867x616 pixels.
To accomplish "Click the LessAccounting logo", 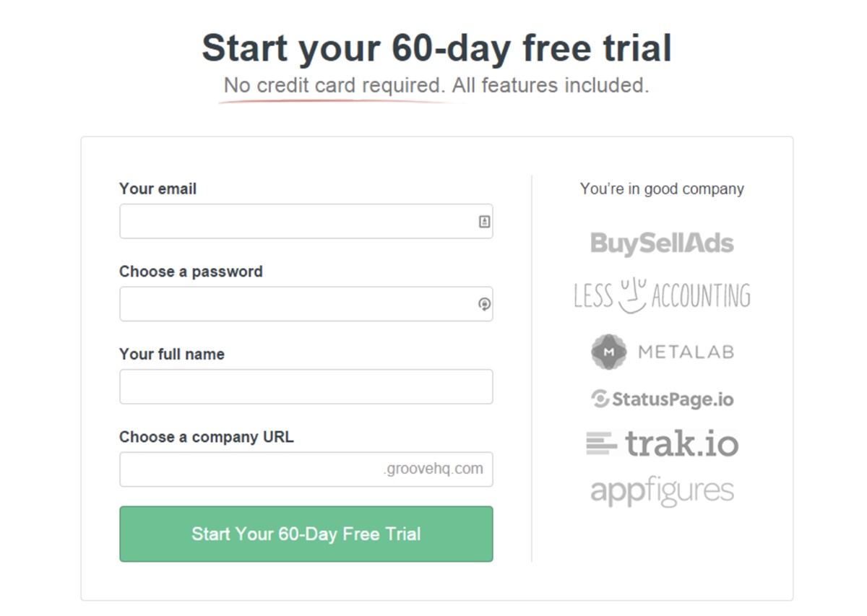I will coord(662,295).
